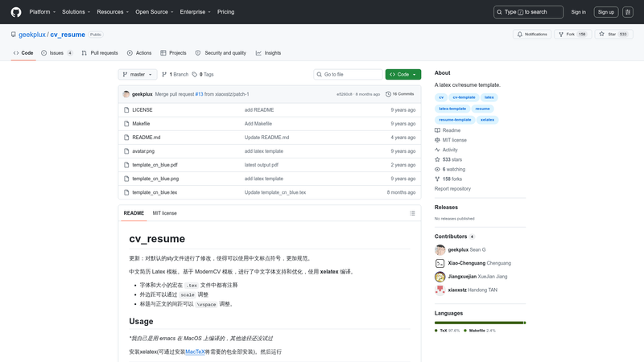Switch to the Issues tab
The height and width of the screenshot is (362, 644).
pyautogui.click(x=56, y=53)
